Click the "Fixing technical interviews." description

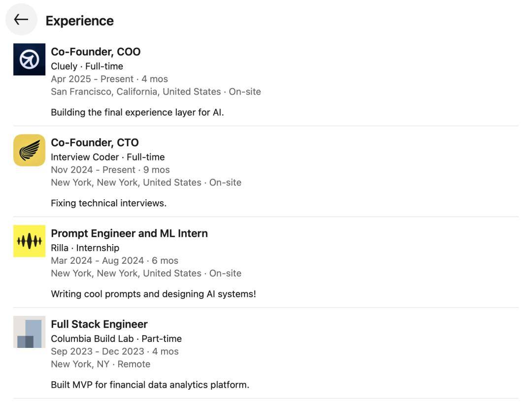point(108,203)
